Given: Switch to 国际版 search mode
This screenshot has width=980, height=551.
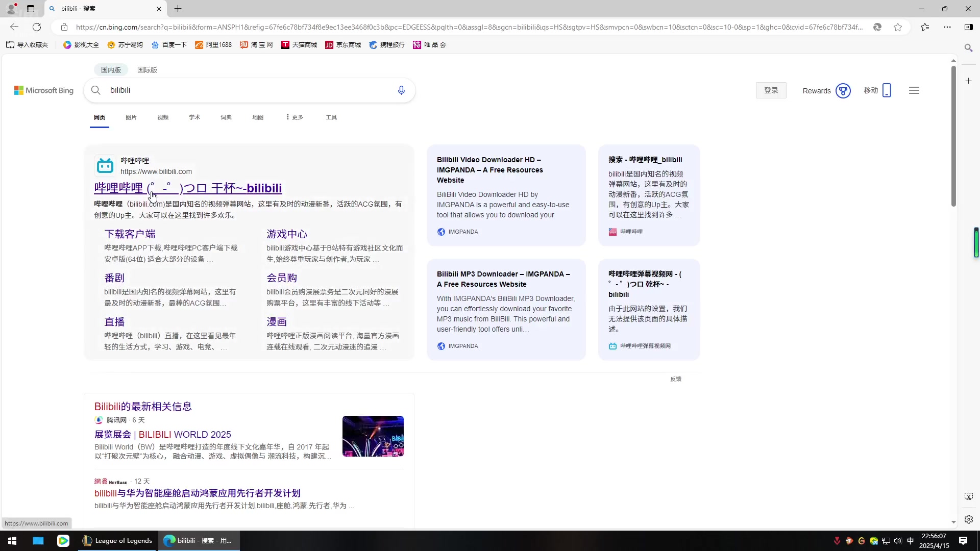Looking at the screenshot, I should click(x=147, y=70).
